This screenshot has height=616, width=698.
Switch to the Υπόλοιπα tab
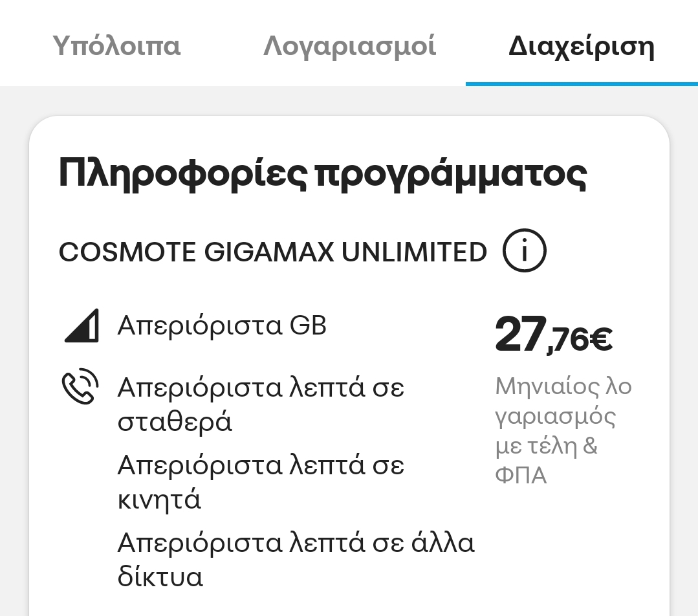pyautogui.click(x=116, y=47)
